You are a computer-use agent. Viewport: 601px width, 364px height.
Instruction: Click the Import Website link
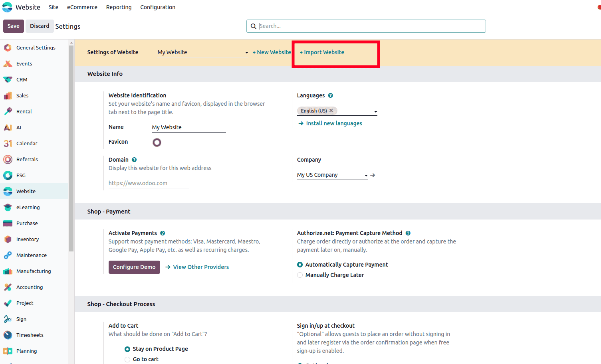[x=322, y=52]
